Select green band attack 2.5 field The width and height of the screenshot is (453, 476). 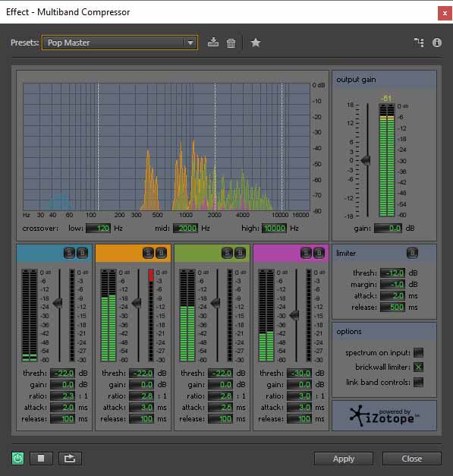click(x=220, y=408)
